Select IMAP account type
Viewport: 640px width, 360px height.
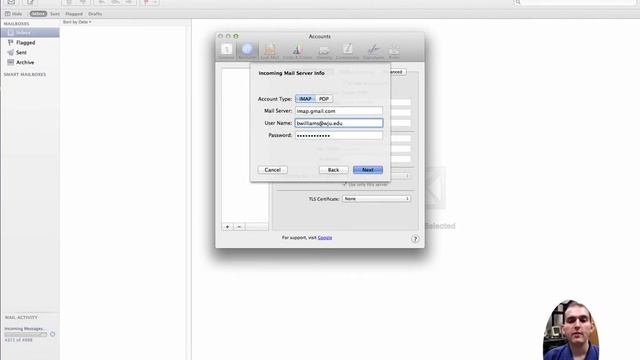tap(305, 99)
